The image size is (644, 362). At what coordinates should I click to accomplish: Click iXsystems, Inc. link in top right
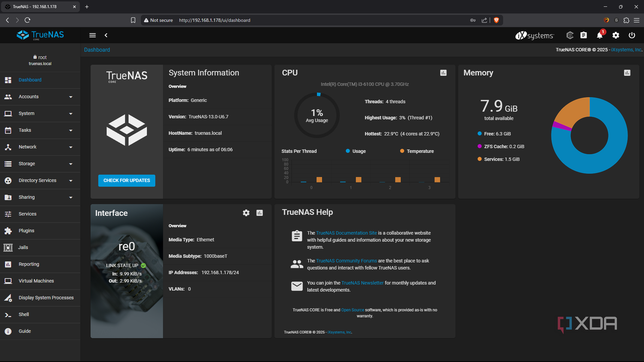(x=626, y=50)
